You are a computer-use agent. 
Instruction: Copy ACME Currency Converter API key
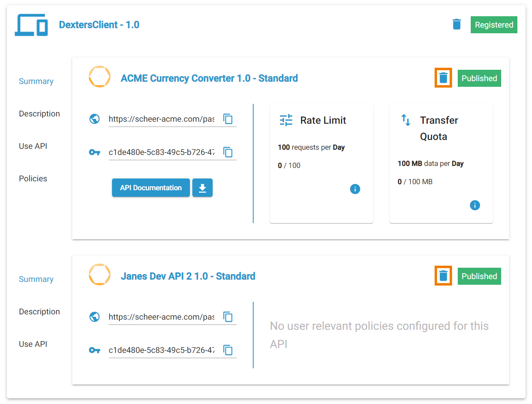[x=228, y=152]
